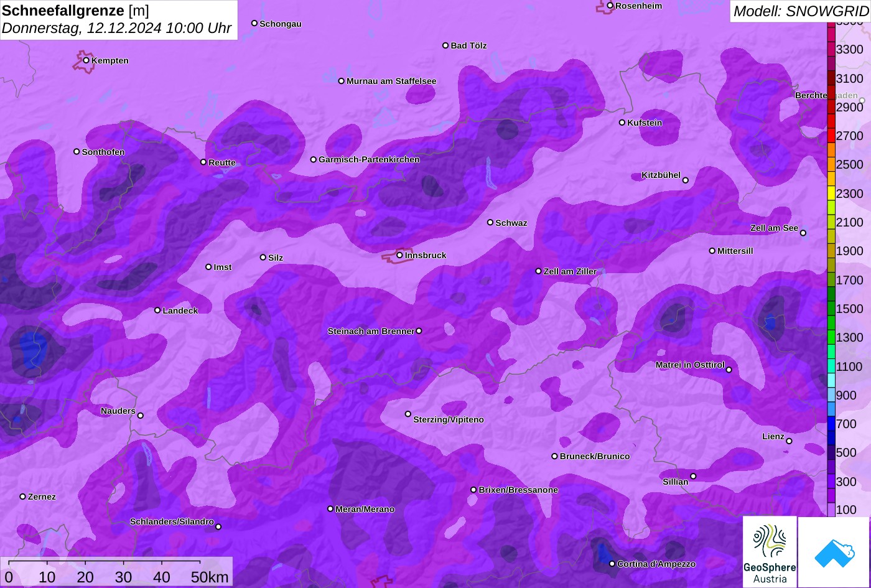This screenshot has width=871, height=588.
Task: Click the Schneefallgrenze [m] title
Action: coord(75,11)
